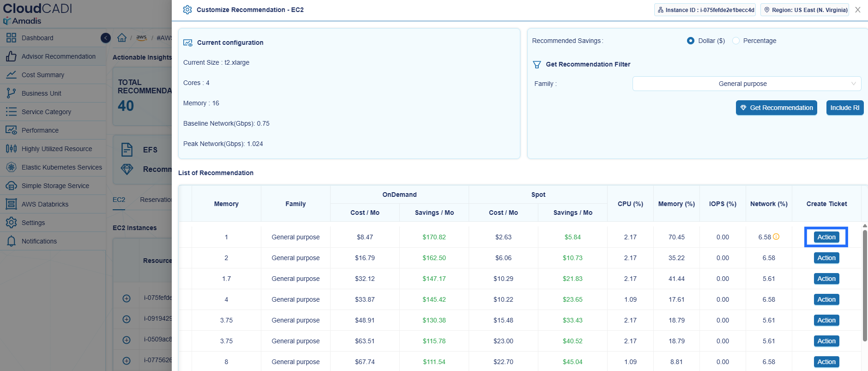Select the Dollar ($) radio option

coord(691,41)
